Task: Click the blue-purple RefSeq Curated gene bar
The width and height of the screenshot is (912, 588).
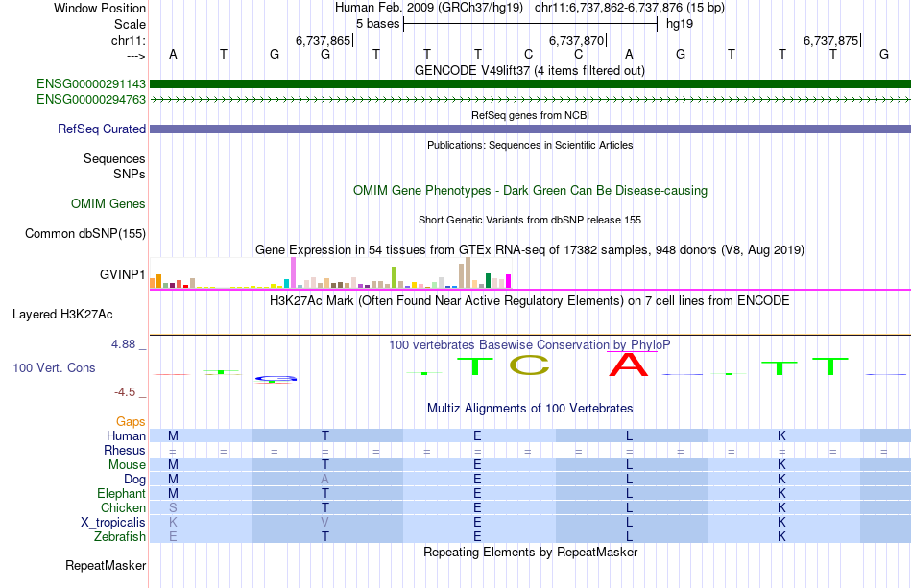Action: [x=530, y=129]
